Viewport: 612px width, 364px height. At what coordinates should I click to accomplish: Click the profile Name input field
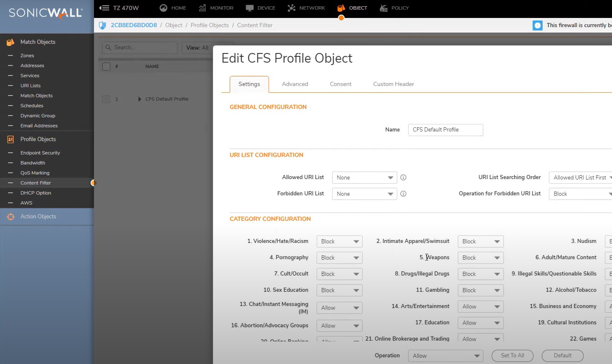pos(445,130)
